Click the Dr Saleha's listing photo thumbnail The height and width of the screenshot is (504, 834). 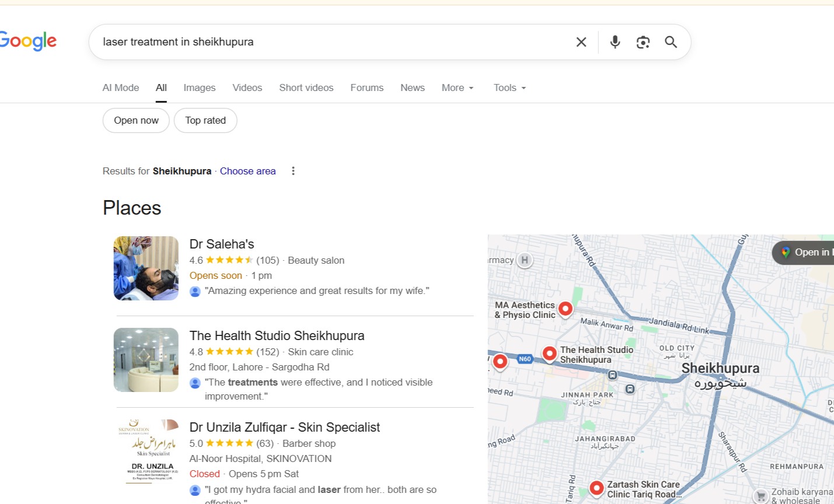pyautogui.click(x=146, y=268)
